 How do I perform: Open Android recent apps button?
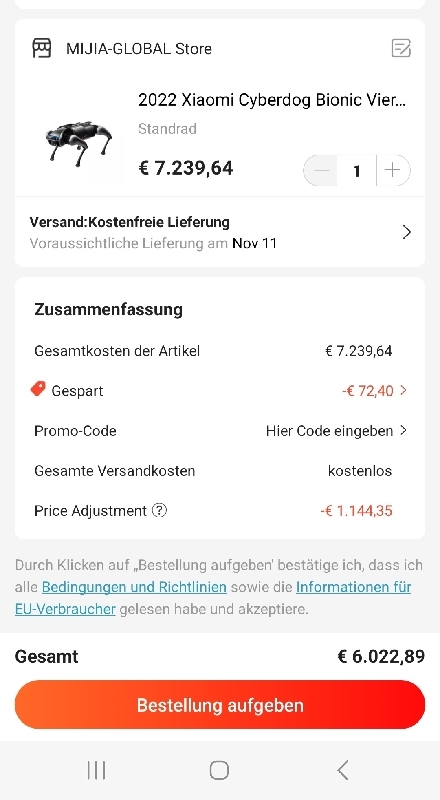coord(96,770)
